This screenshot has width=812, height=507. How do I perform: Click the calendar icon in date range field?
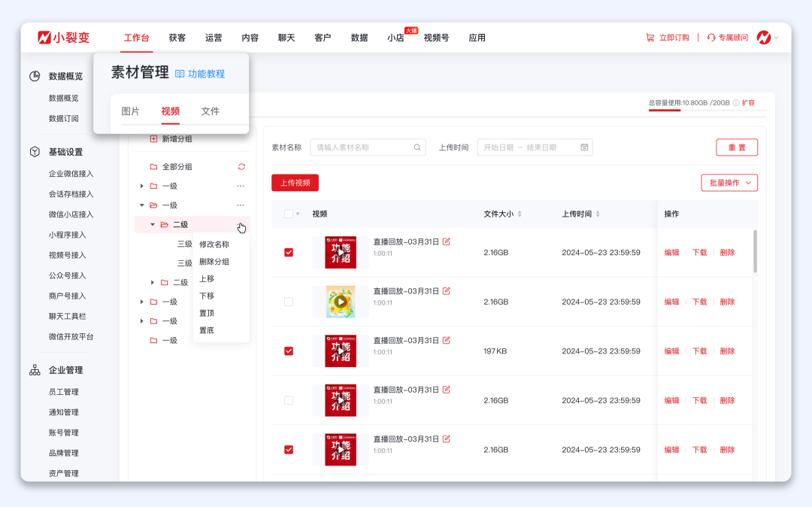coord(584,147)
